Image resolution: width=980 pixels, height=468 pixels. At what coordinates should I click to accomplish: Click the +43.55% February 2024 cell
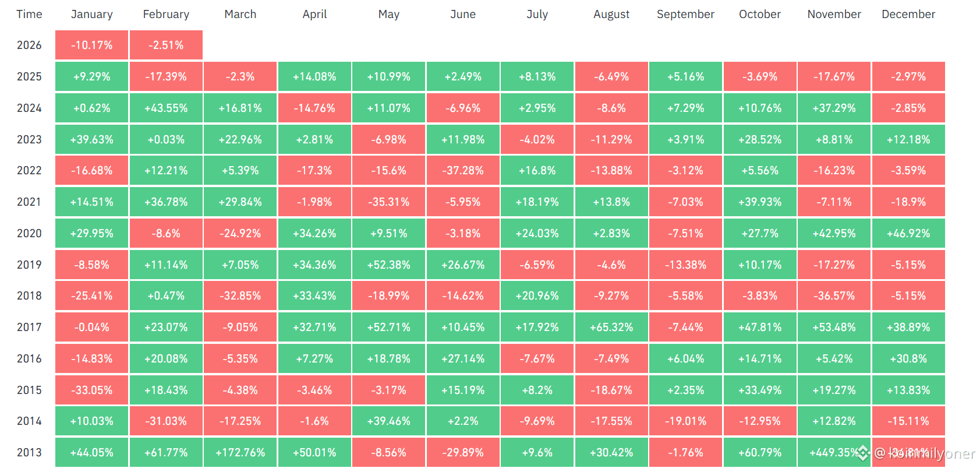(166, 108)
